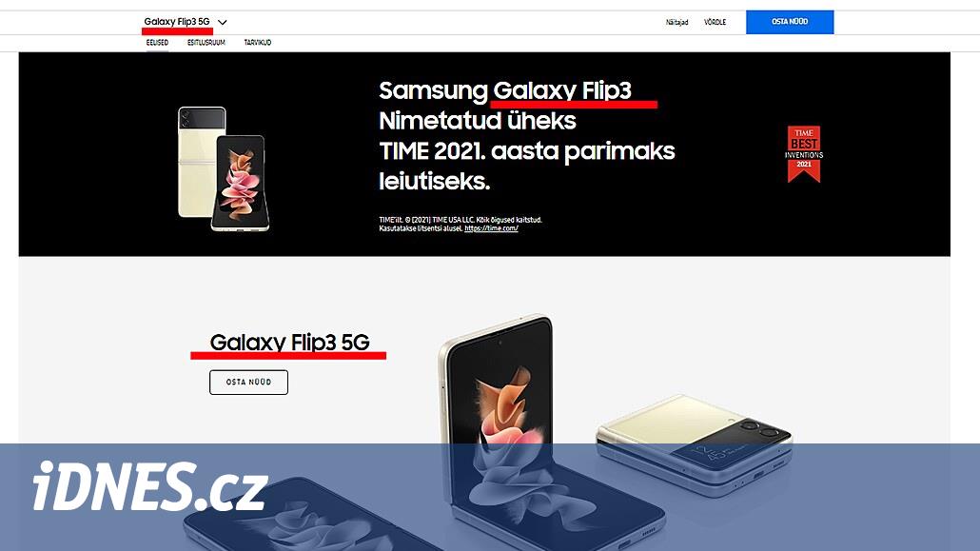Click the open phone with pink wallpaper in banner
This screenshot has width=980, height=551.
pos(242,183)
